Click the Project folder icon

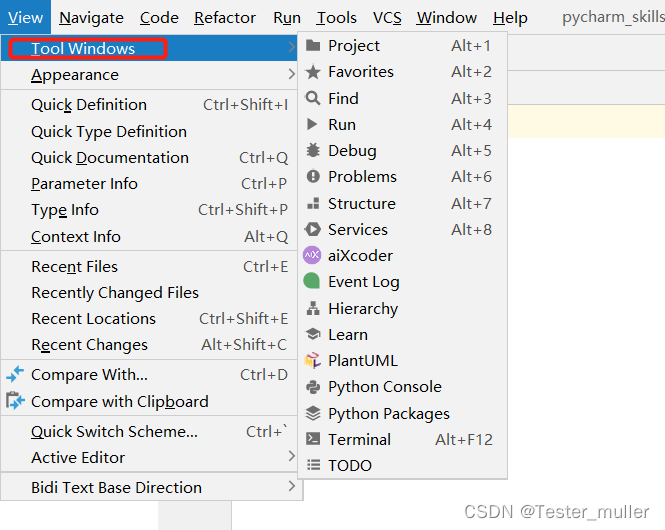pos(313,45)
